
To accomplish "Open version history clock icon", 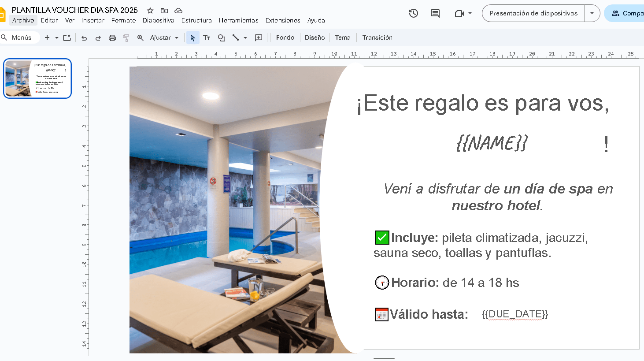I will (413, 13).
